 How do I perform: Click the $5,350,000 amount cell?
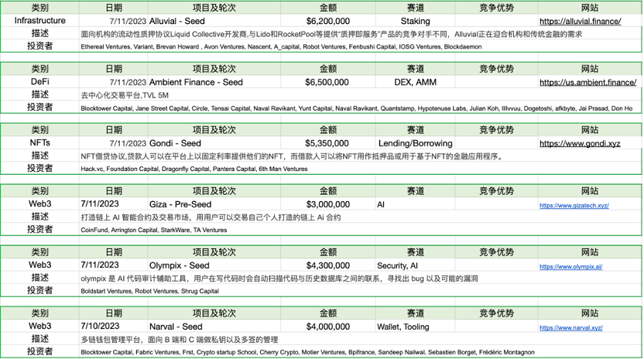pyautogui.click(x=327, y=143)
